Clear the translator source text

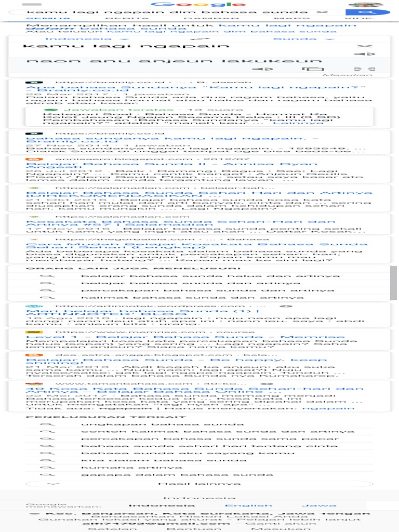coord(365,46)
